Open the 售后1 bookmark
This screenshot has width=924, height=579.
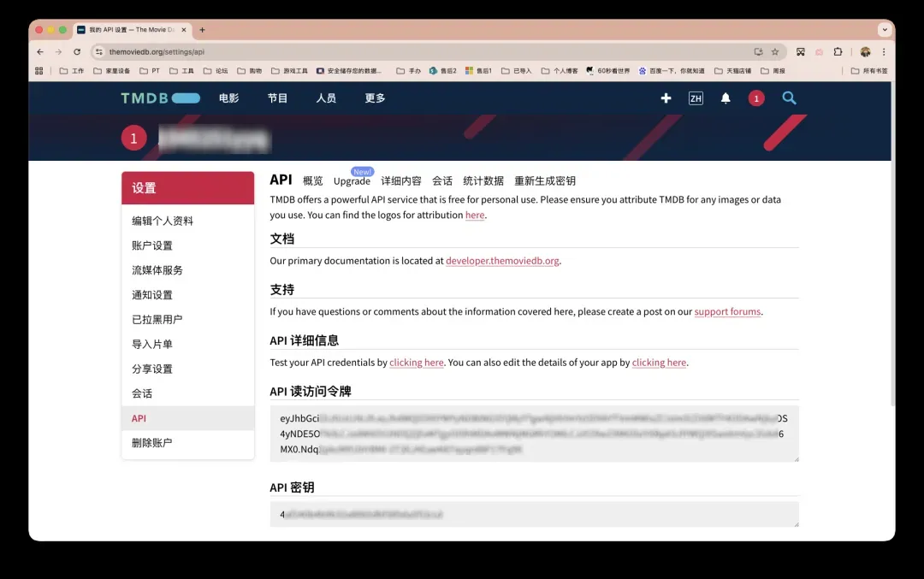click(x=478, y=71)
